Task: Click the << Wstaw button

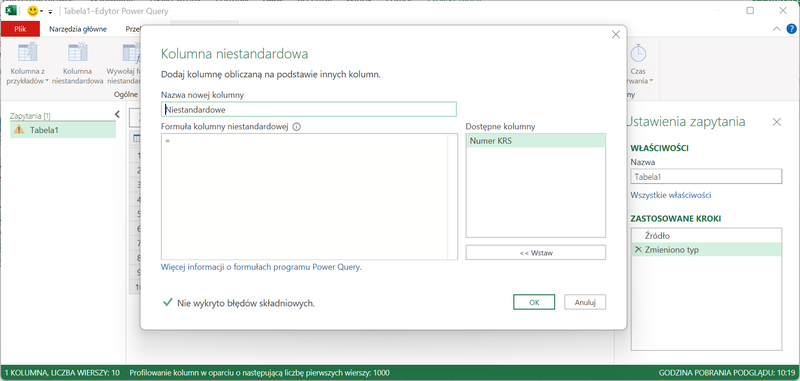Action: pos(536,252)
